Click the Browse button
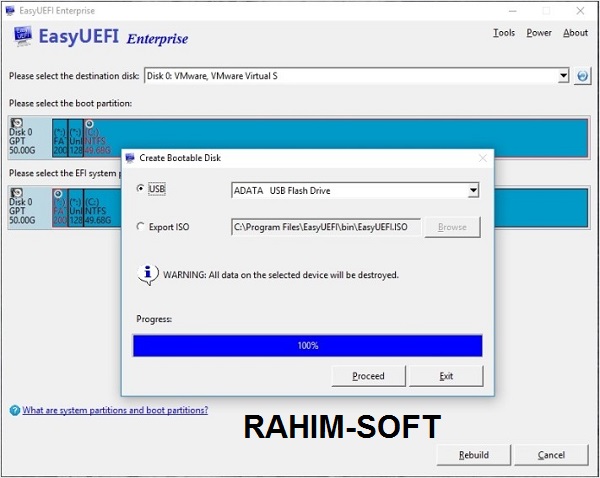This screenshot has width=600, height=478. click(x=452, y=227)
